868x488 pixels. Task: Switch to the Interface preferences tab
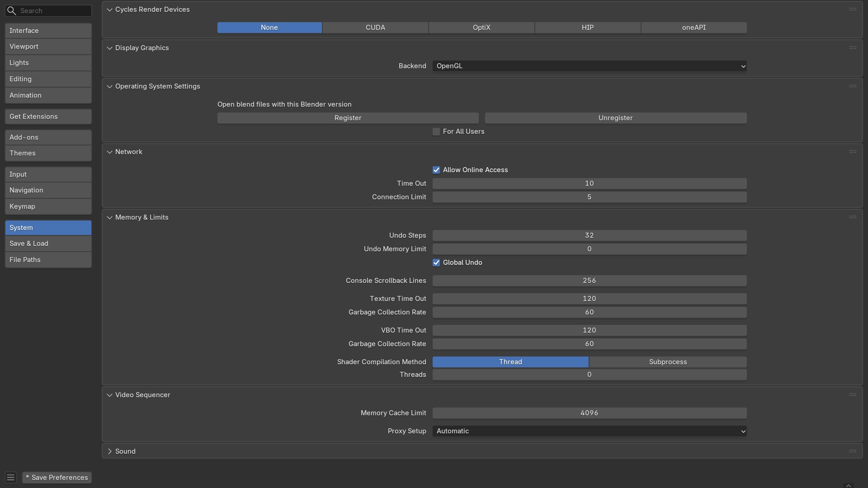[x=48, y=31]
